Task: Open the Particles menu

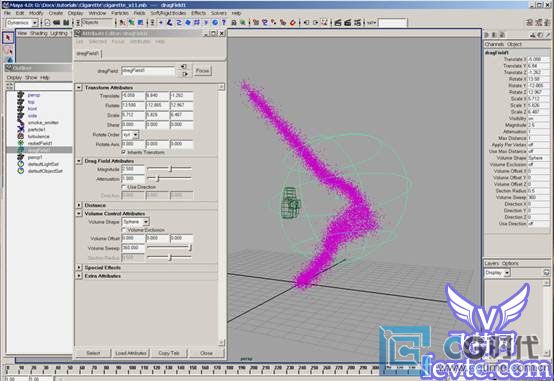Action: (120, 13)
